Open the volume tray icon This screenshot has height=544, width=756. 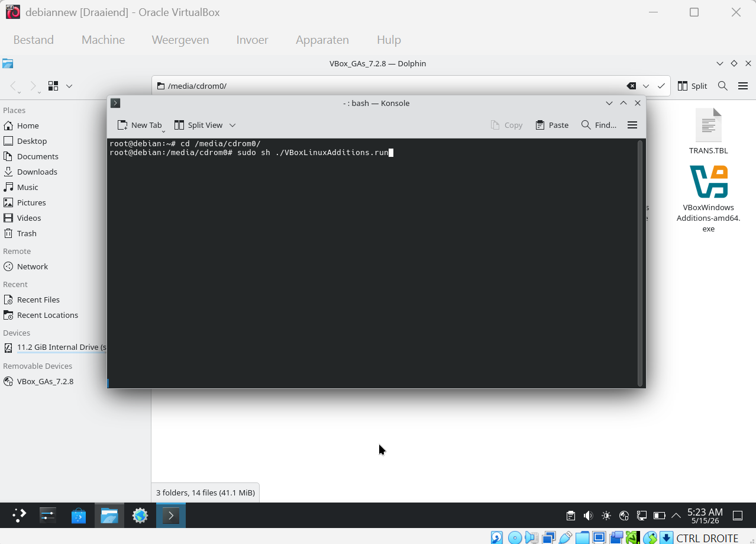pyautogui.click(x=589, y=516)
